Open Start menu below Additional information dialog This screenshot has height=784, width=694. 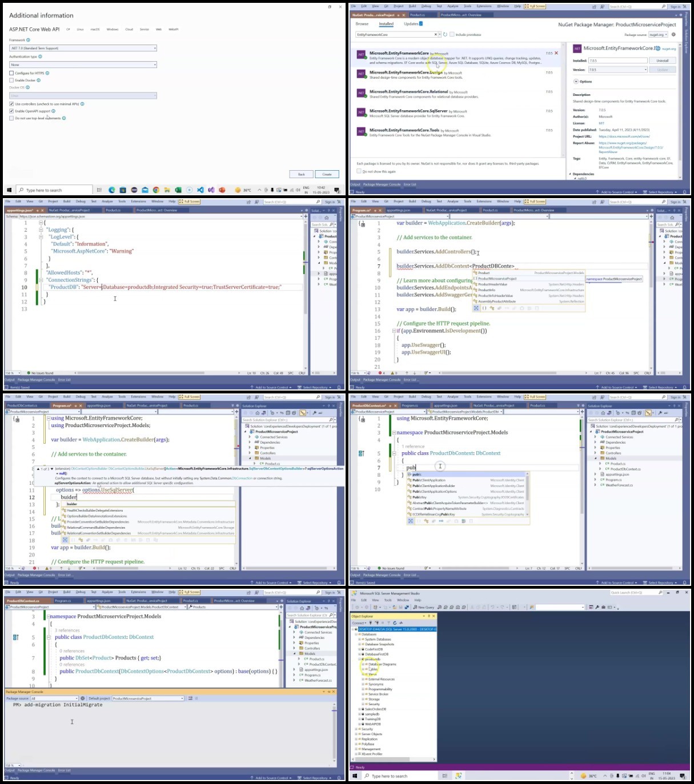9,190
